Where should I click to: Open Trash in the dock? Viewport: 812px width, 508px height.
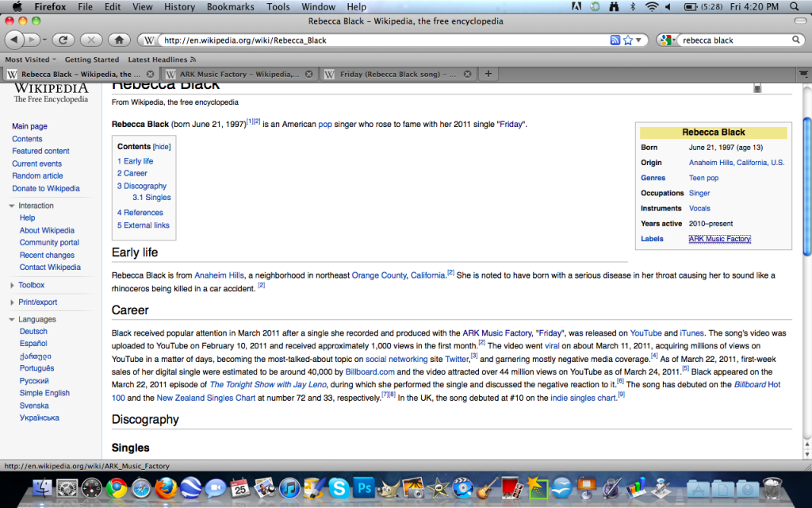(x=772, y=488)
